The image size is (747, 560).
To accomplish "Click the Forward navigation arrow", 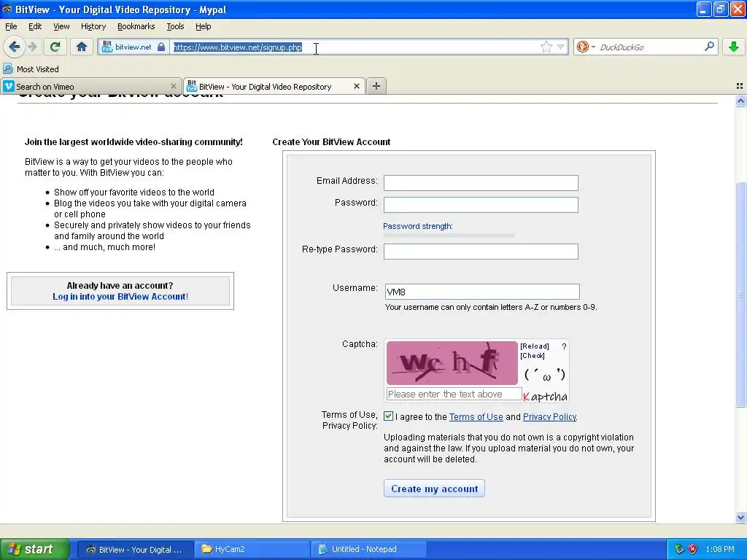I will click(x=32, y=47).
